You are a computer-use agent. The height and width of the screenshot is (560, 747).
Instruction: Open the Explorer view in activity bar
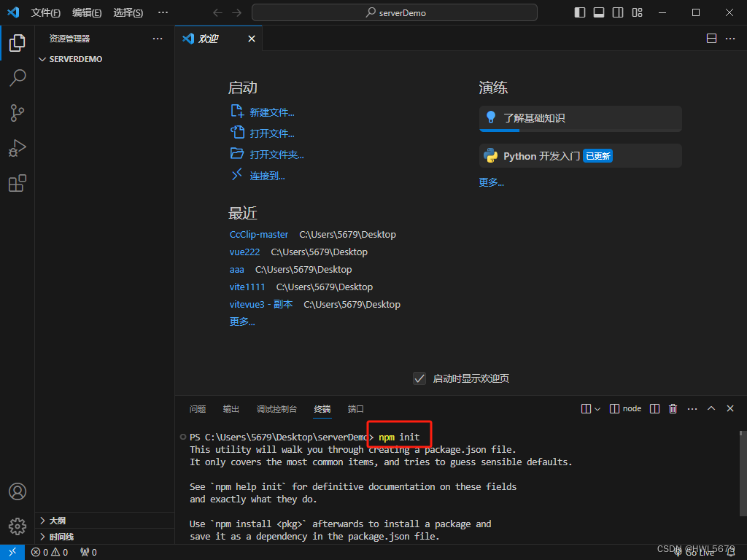[18, 43]
